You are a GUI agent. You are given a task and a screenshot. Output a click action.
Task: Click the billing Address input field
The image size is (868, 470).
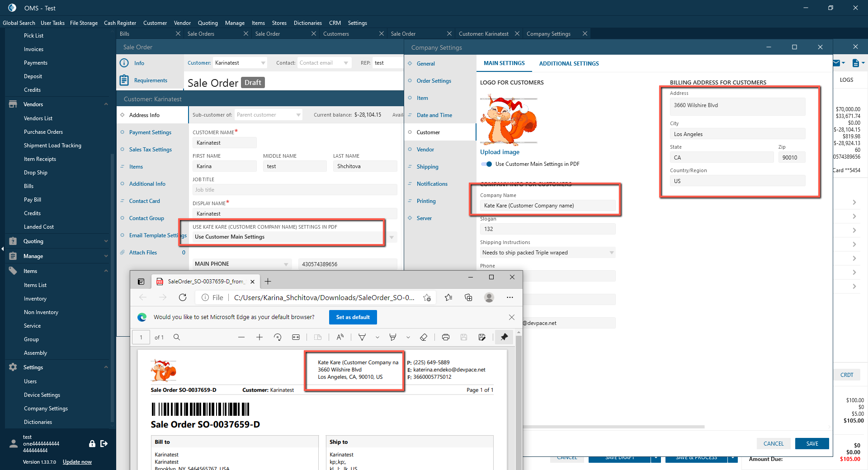click(x=737, y=106)
